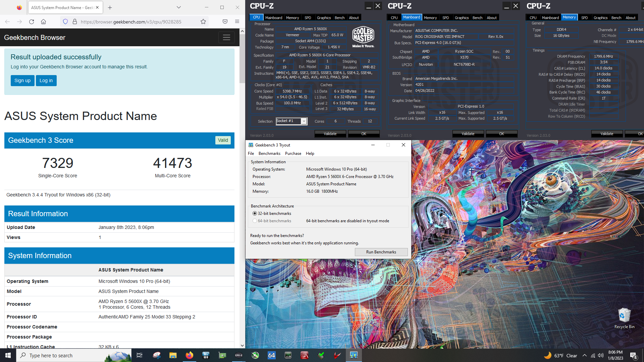Click the DRAM Frequency 1799.6 MHz value
644x362 pixels.
(603, 56)
